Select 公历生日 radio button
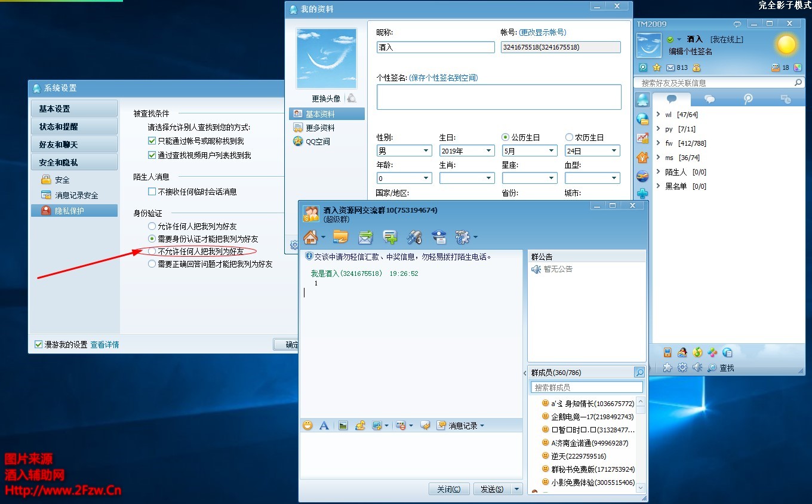 [506, 137]
